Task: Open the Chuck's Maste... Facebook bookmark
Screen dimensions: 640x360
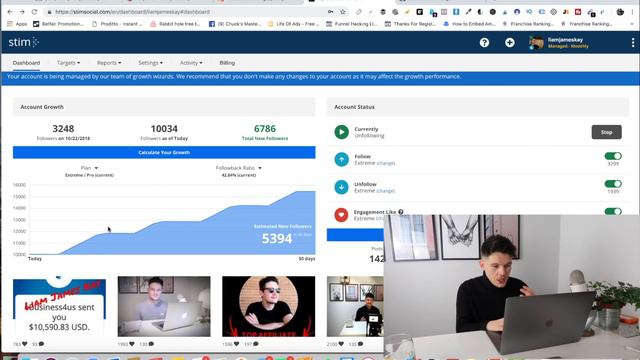Action: tap(235, 24)
